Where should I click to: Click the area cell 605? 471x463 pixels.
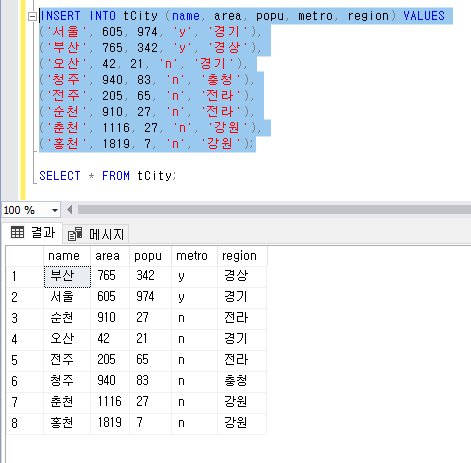[x=110, y=298]
